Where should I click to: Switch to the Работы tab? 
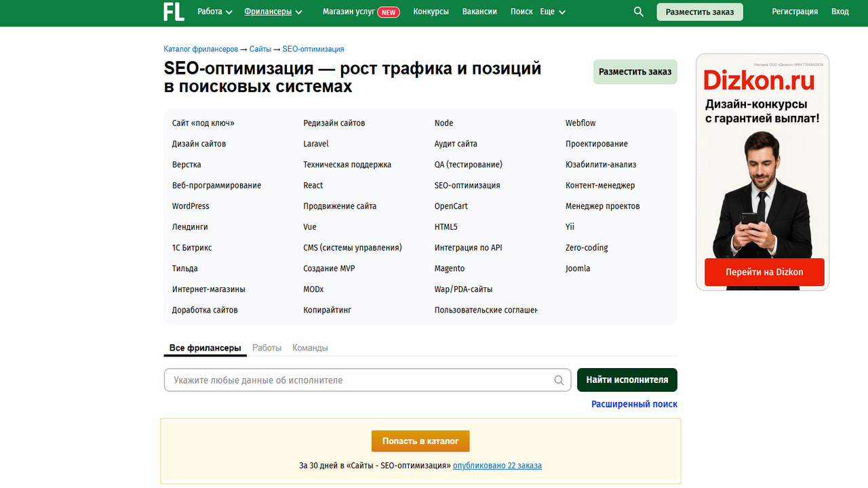tap(267, 348)
